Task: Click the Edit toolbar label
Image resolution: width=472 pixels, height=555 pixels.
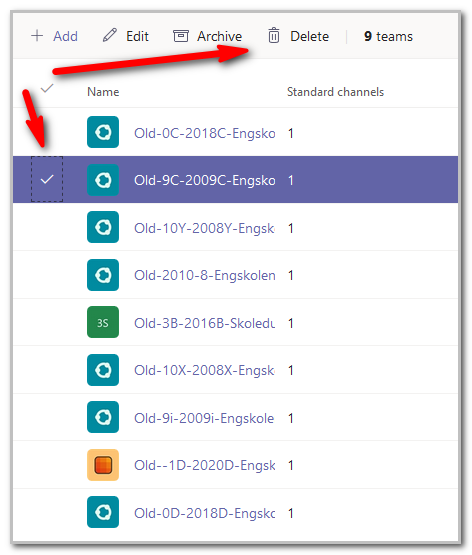Action: (137, 36)
